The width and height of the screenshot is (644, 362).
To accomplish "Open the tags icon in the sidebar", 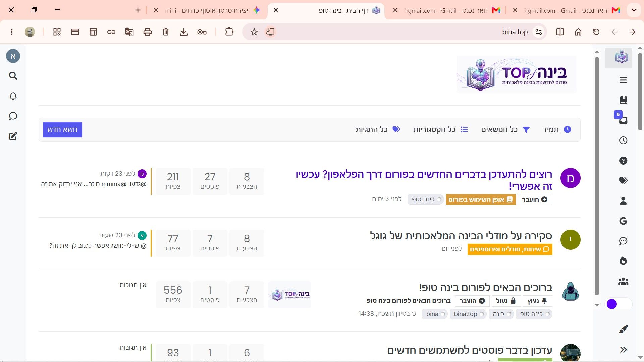I will (x=623, y=181).
